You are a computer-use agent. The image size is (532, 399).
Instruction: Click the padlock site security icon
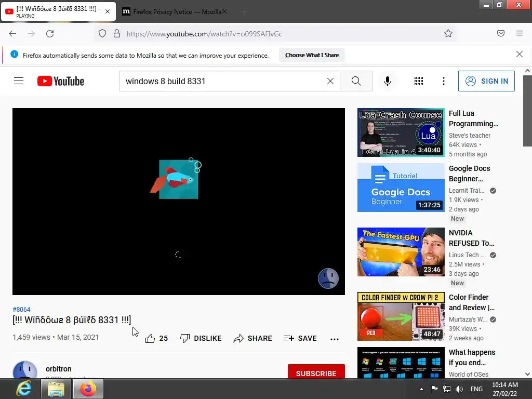point(117,34)
